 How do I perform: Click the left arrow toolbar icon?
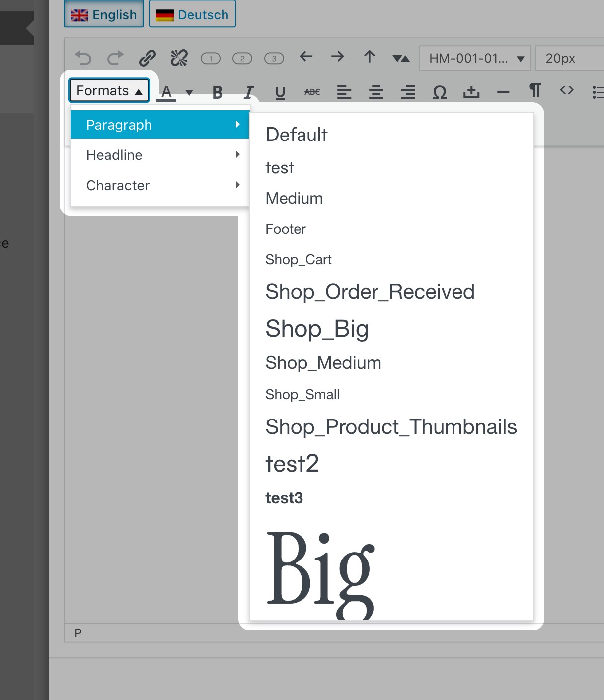(306, 57)
